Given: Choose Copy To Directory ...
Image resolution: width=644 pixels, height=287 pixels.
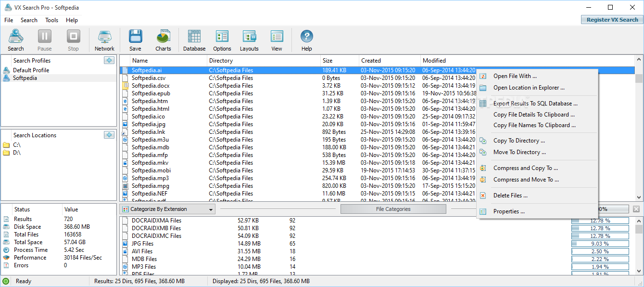Looking at the screenshot, I should tap(537, 141).
